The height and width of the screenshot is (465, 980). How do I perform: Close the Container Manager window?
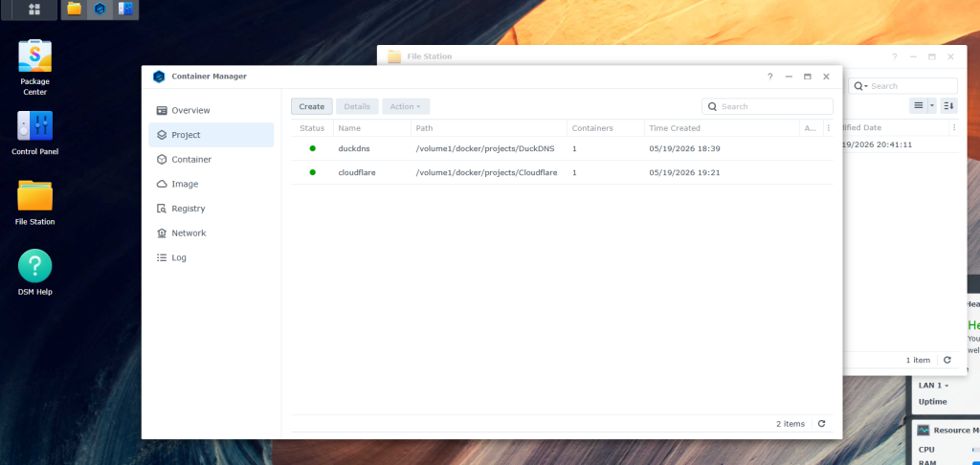(826, 77)
